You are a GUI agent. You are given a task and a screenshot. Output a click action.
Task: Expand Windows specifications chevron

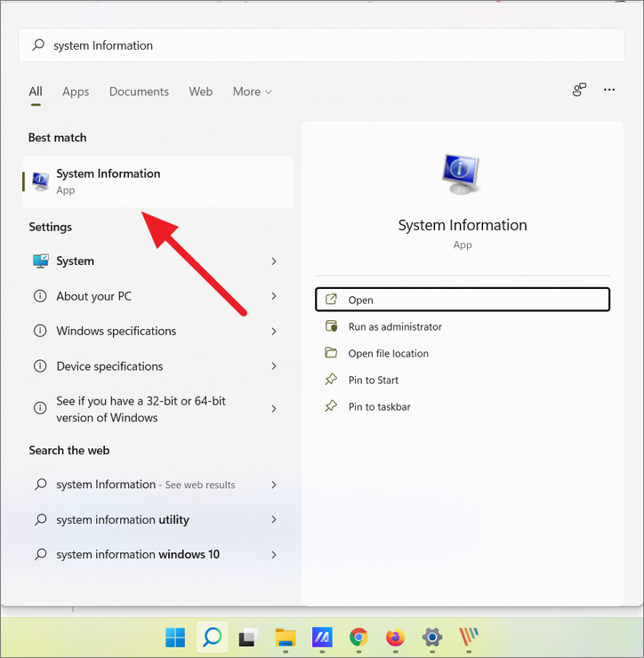tap(274, 331)
